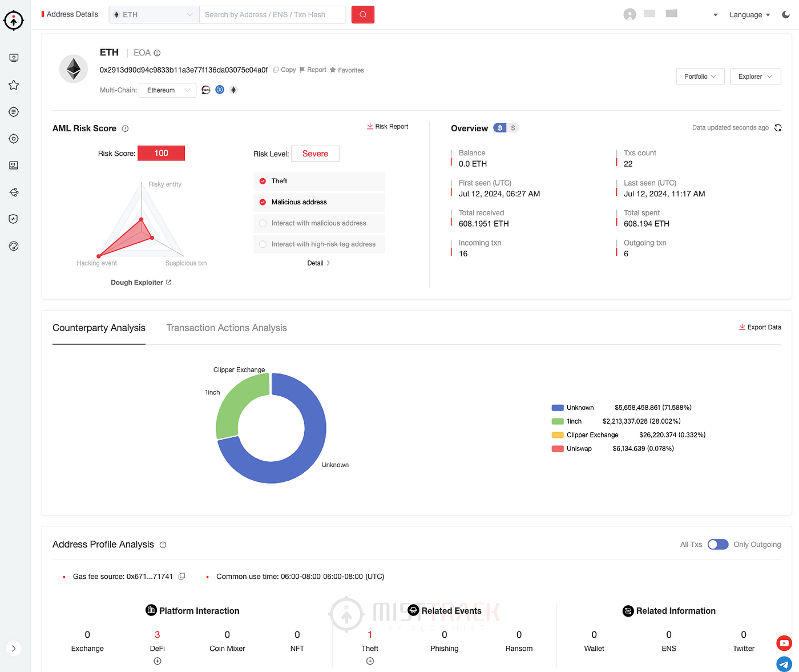Export the counterparty data
Viewport: 799px width, 672px height.
coord(760,327)
